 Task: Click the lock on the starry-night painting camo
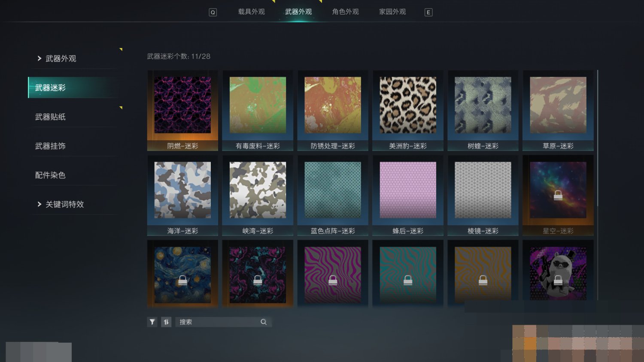(182, 280)
